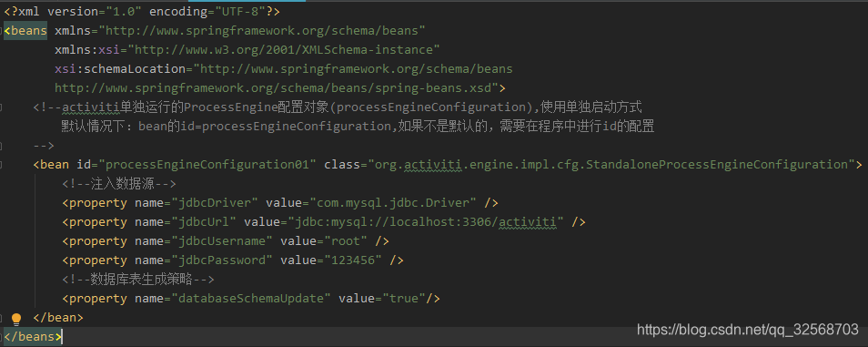Toggle fold marker beside closing </bean> tag
This screenshot has height=347, width=868.
pyautogui.click(x=2, y=318)
